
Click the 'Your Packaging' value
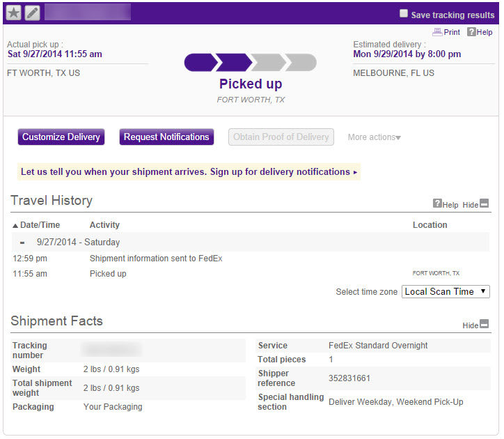[x=113, y=407]
